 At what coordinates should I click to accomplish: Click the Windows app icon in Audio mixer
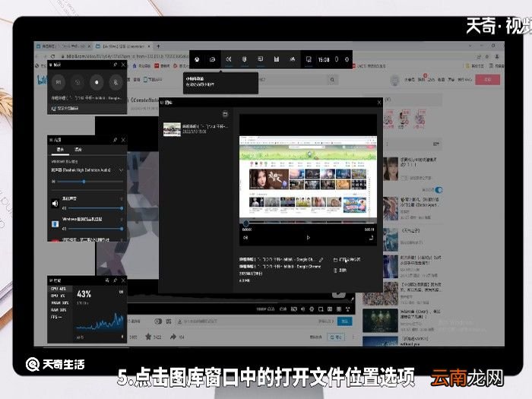(55, 224)
